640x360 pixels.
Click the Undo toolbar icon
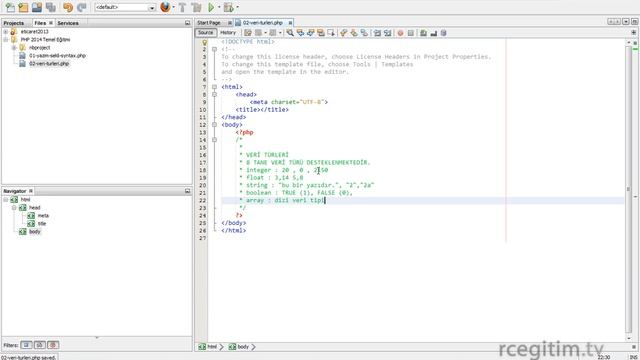pyautogui.click(x=68, y=7)
